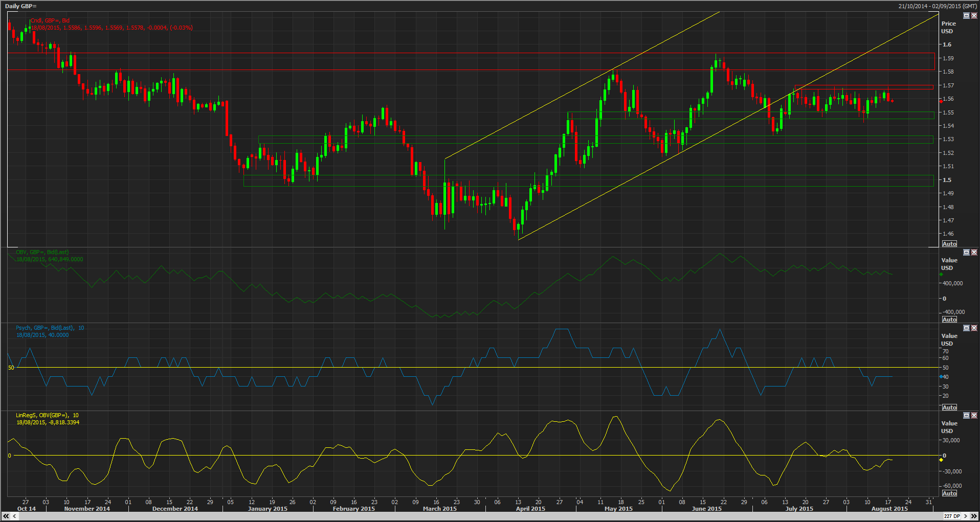Toggle Auto scale on LinRegS panel
Viewport: 980px width, 522px height.
(x=949, y=493)
